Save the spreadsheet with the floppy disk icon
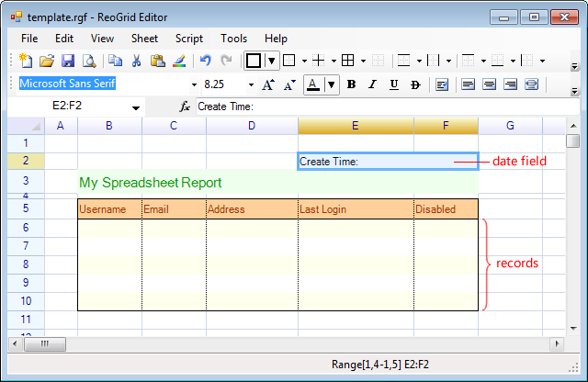Image resolution: width=588 pixels, height=382 pixels. point(68,62)
